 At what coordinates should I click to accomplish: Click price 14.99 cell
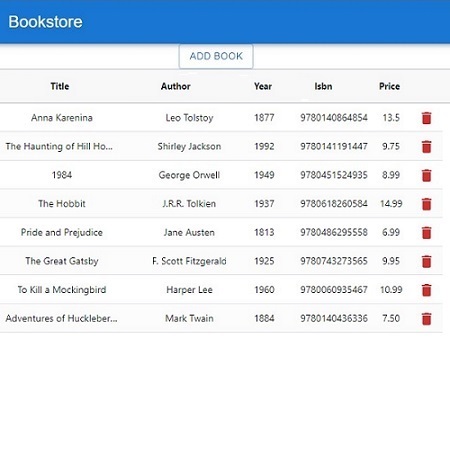[391, 204]
